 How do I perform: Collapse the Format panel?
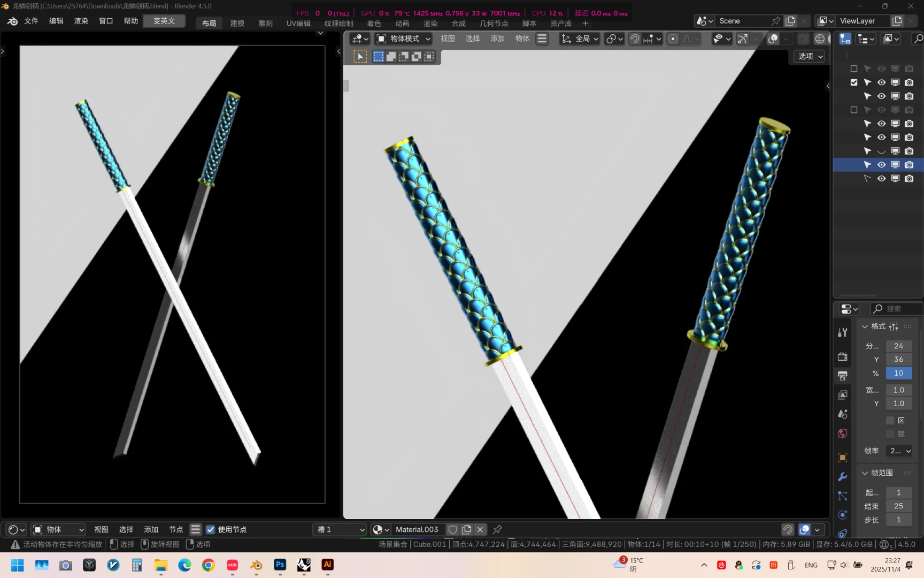(865, 326)
